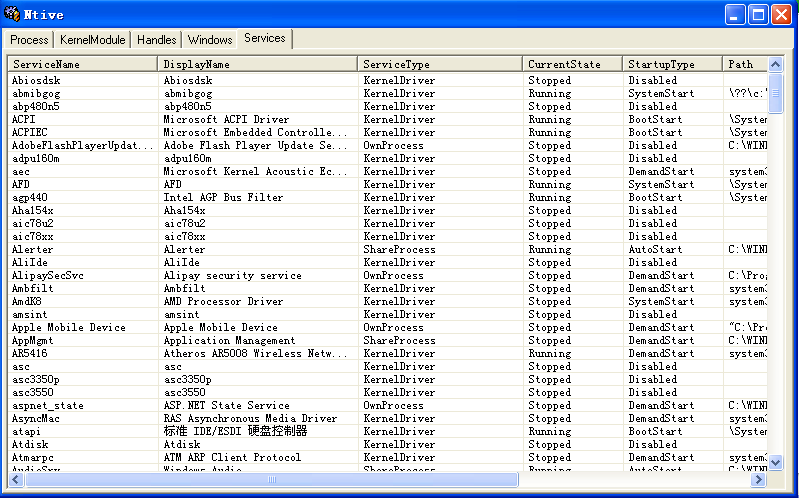
Task: Select the Alerter service name
Action: coord(33,249)
